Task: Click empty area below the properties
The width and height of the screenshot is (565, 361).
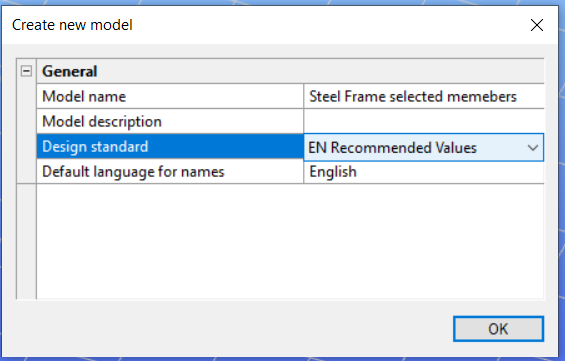Action: point(290,241)
